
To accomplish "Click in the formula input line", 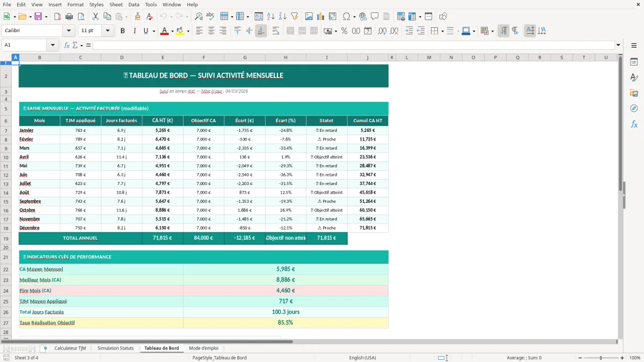I will [353, 45].
